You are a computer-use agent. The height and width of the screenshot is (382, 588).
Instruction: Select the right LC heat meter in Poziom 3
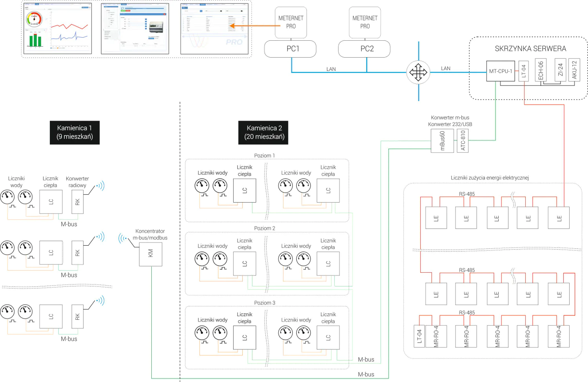click(x=328, y=337)
